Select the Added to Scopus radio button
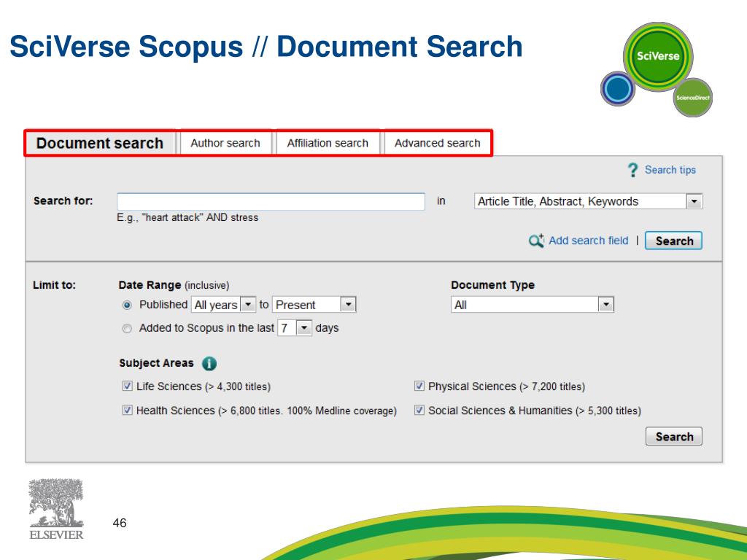The height and width of the screenshot is (560, 747). pyautogui.click(x=127, y=329)
